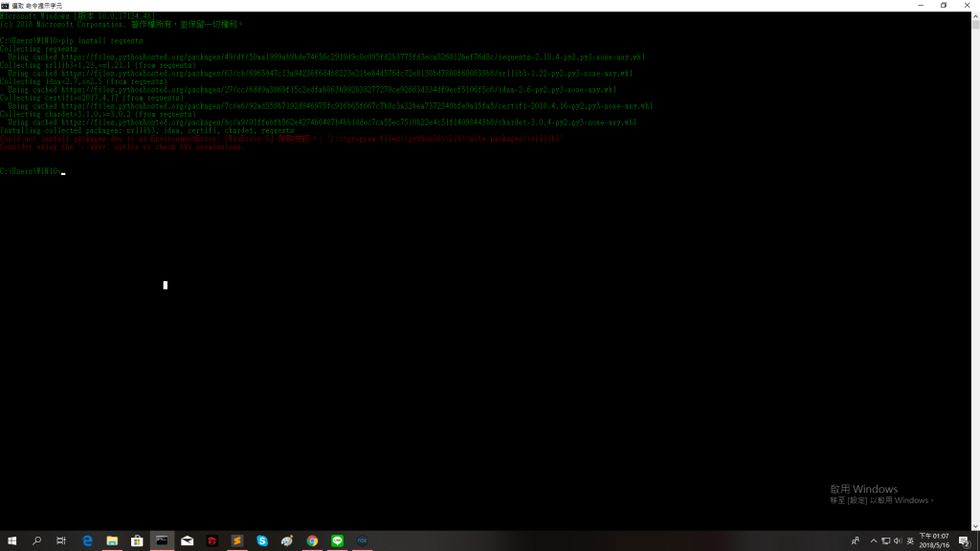This screenshot has height=551, width=980.
Task: Switch to Google Chrome on the taskbar
Action: (x=312, y=541)
